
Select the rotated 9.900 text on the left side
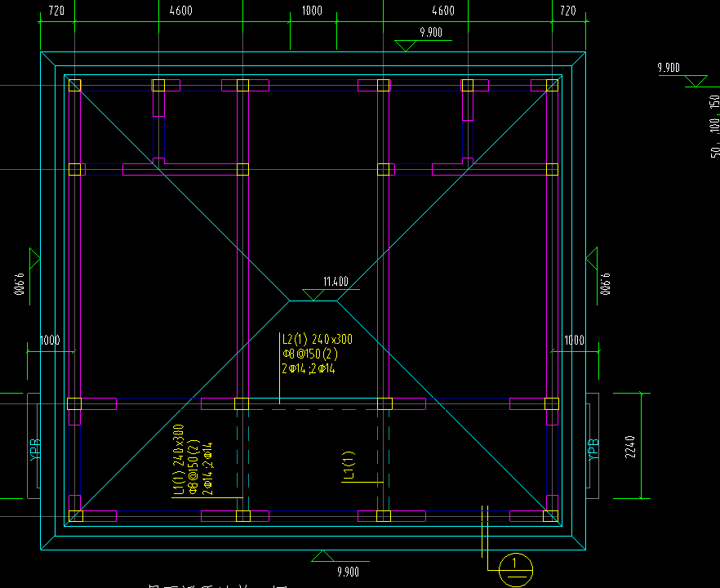tap(19, 284)
